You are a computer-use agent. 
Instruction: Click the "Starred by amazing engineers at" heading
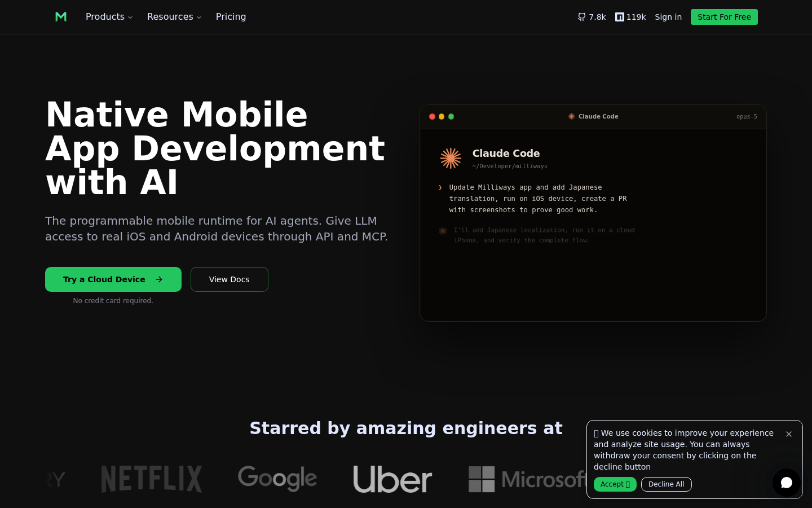point(406,428)
